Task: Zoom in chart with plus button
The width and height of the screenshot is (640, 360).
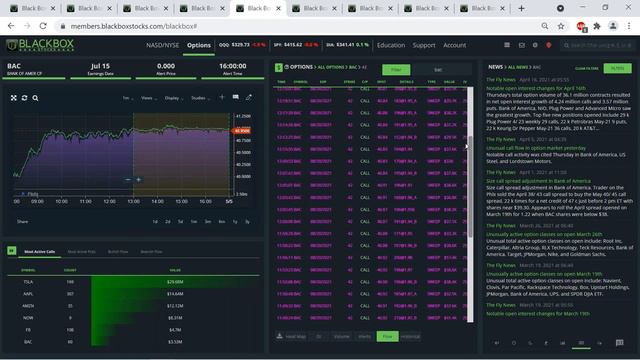Action: 139,180
